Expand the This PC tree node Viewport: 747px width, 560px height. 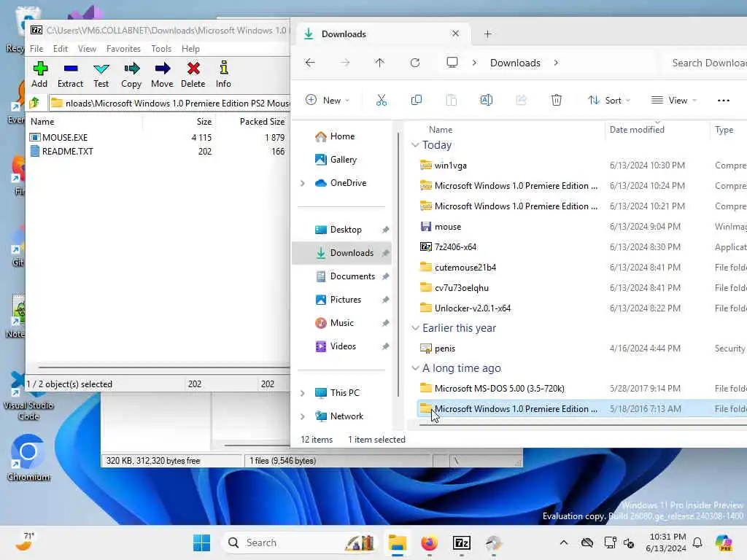click(x=303, y=393)
